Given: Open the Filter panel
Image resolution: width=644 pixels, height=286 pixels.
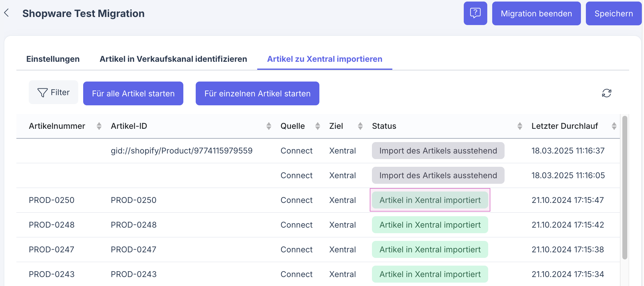Looking at the screenshot, I should [x=53, y=92].
